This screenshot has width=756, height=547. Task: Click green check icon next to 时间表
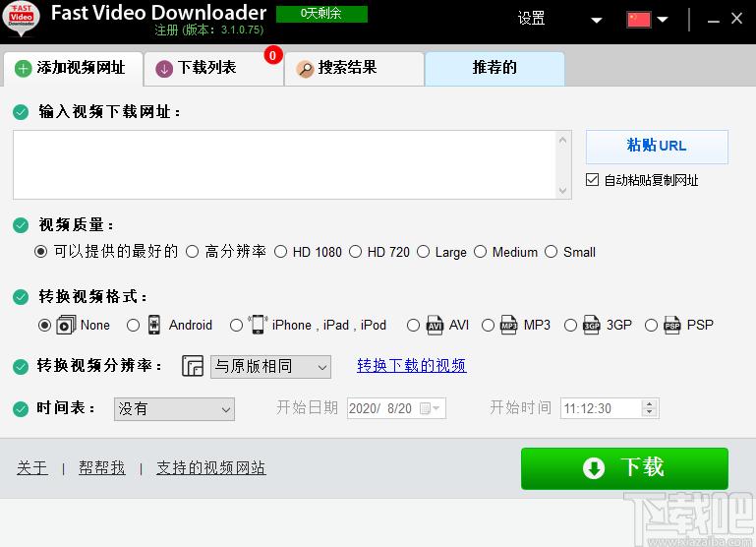point(21,409)
